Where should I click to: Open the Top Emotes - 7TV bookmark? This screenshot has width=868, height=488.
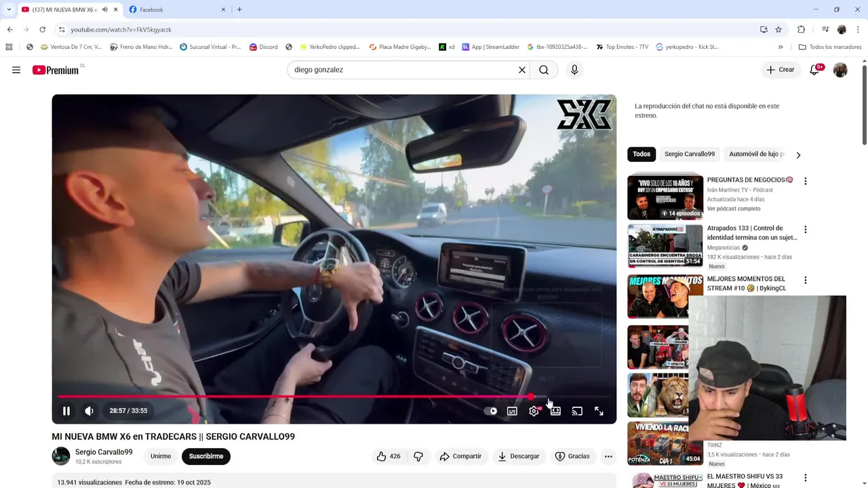[x=622, y=47]
